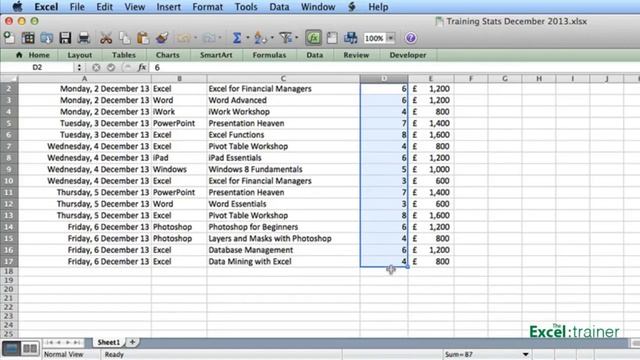Click the Sort A-Z icon
This screenshot has width=640, height=360.
260,38
